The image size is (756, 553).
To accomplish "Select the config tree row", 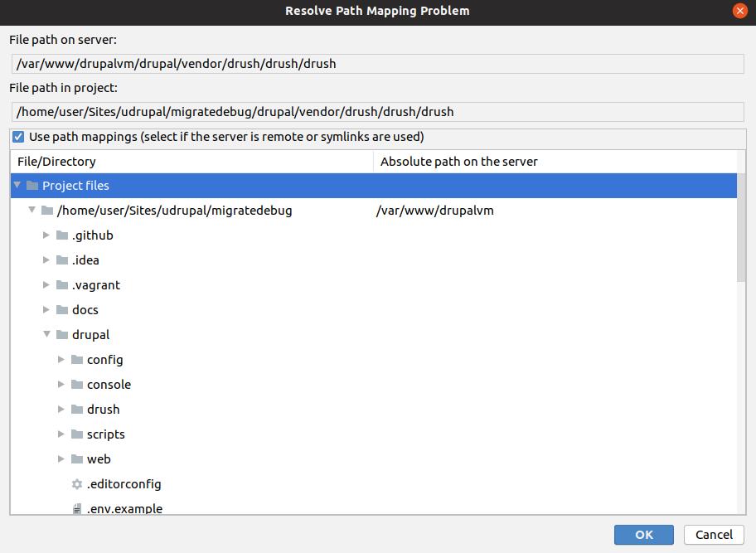I will click(x=374, y=360).
